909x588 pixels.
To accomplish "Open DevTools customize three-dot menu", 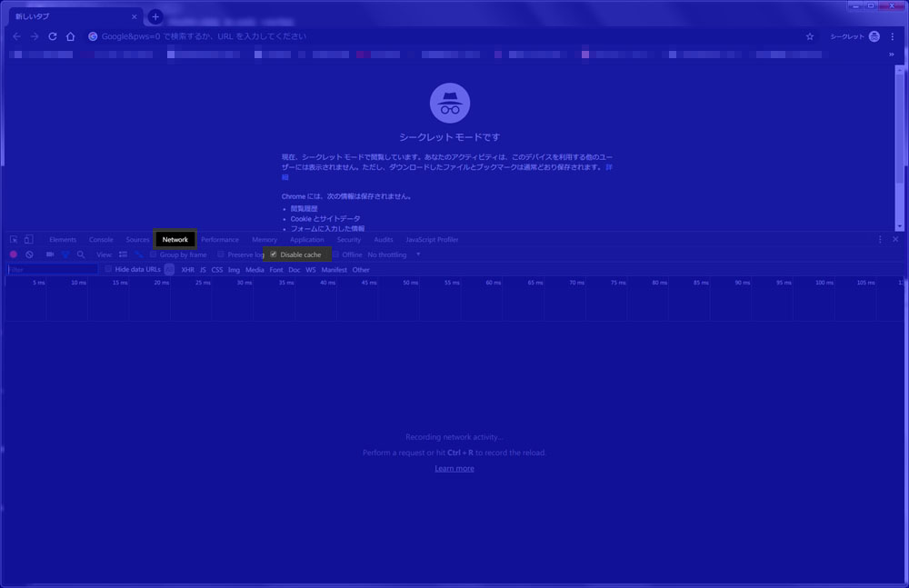I will [x=880, y=240].
